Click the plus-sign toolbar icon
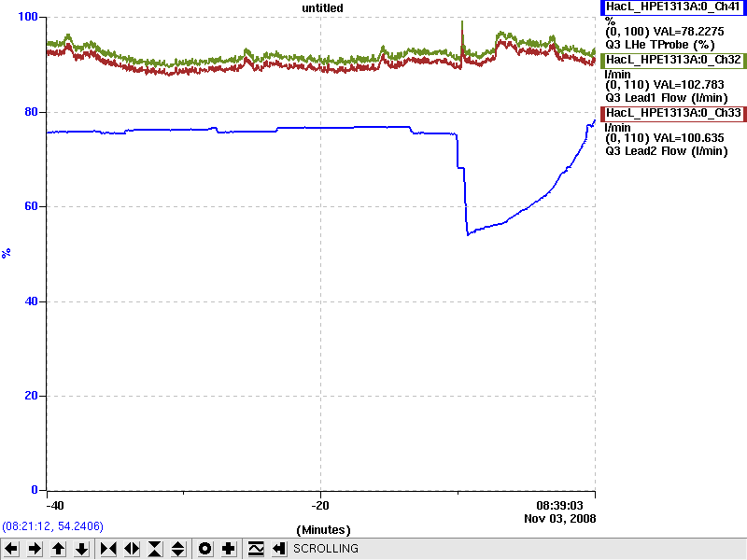747x560 pixels. point(229,549)
